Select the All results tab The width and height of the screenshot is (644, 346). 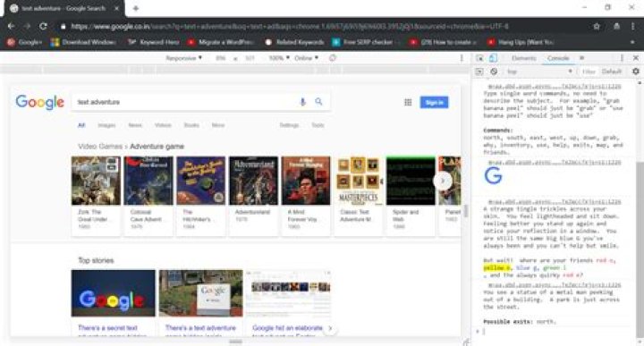click(x=81, y=125)
